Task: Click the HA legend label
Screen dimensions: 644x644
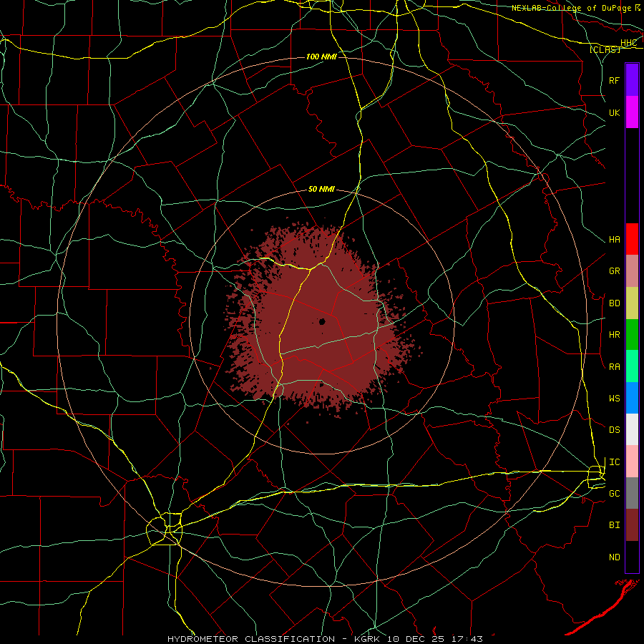Action: tap(615, 240)
